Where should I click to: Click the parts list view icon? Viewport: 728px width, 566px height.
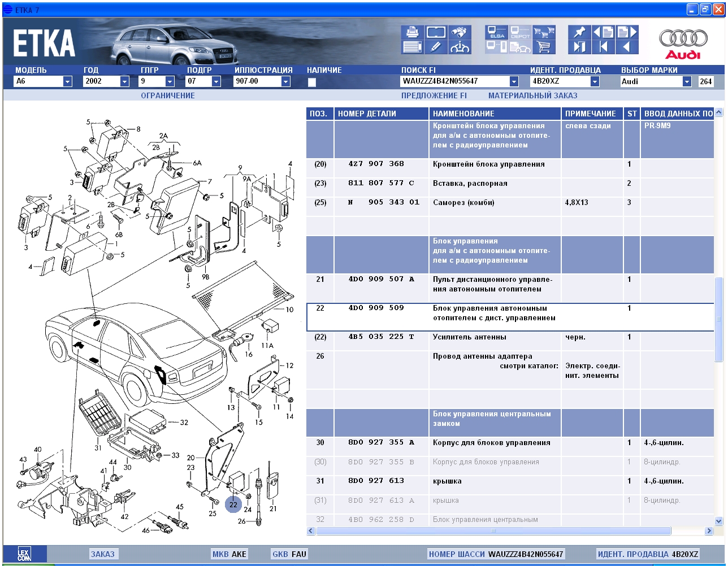point(413,47)
